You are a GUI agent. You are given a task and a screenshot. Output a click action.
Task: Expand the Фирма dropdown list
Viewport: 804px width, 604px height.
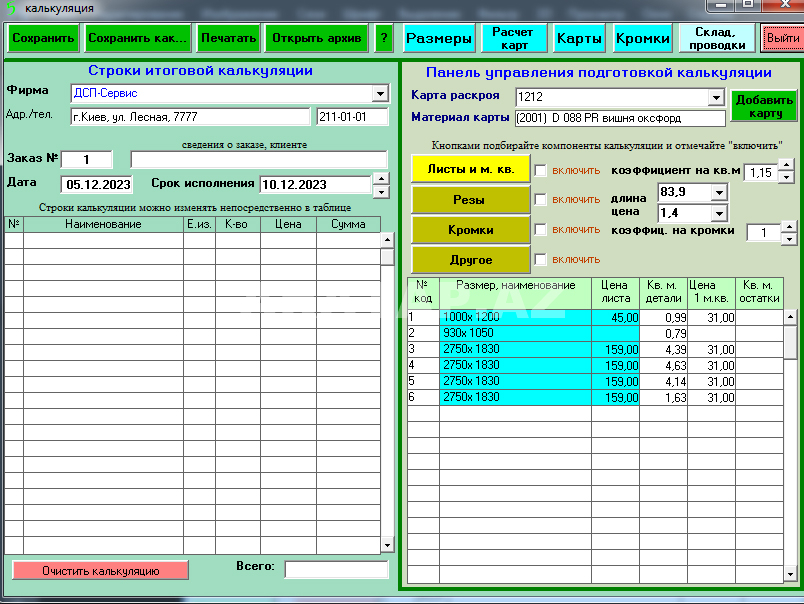pyautogui.click(x=380, y=93)
